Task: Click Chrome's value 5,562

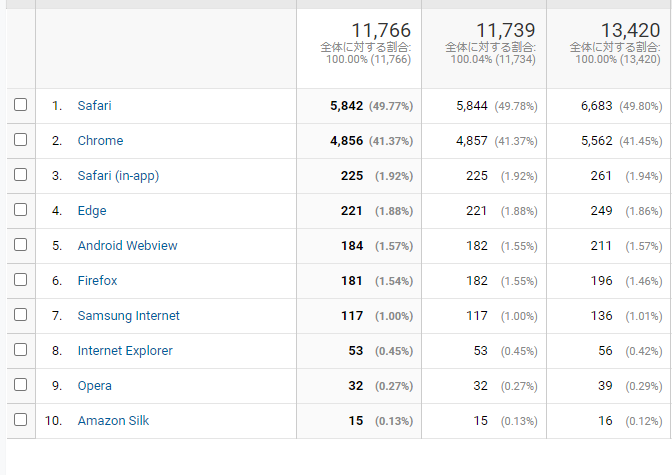Action: tap(597, 141)
